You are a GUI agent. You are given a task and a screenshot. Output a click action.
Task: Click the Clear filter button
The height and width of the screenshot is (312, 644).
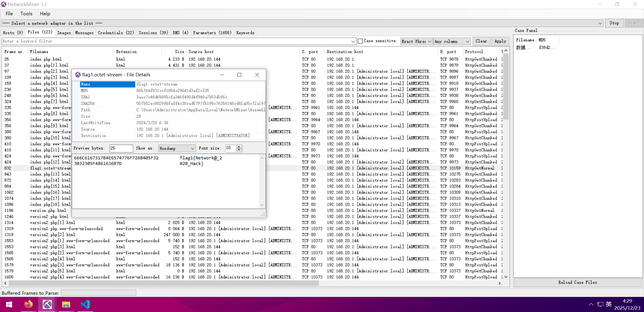[481, 41]
